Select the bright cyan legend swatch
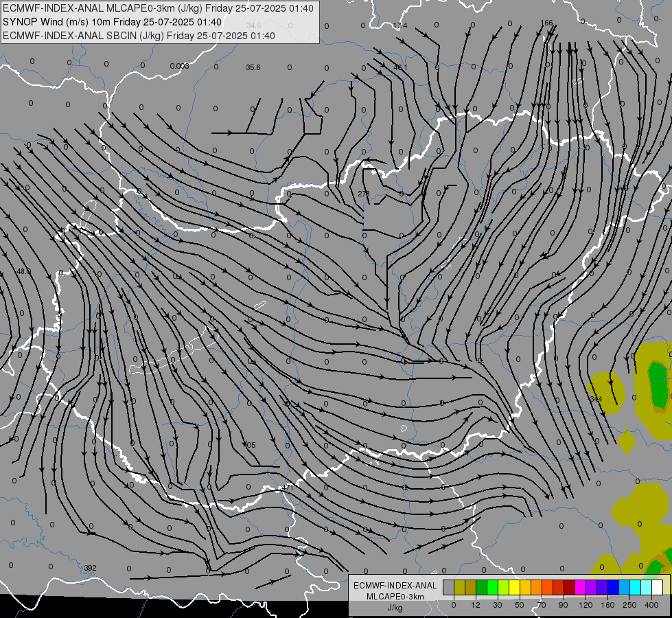Image resolution: width=672 pixels, height=618 pixels. 635,587
